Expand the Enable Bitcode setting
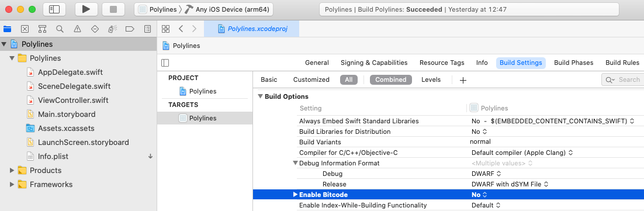Image resolution: width=644 pixels, height=211 pixels. tap(295, 195)
